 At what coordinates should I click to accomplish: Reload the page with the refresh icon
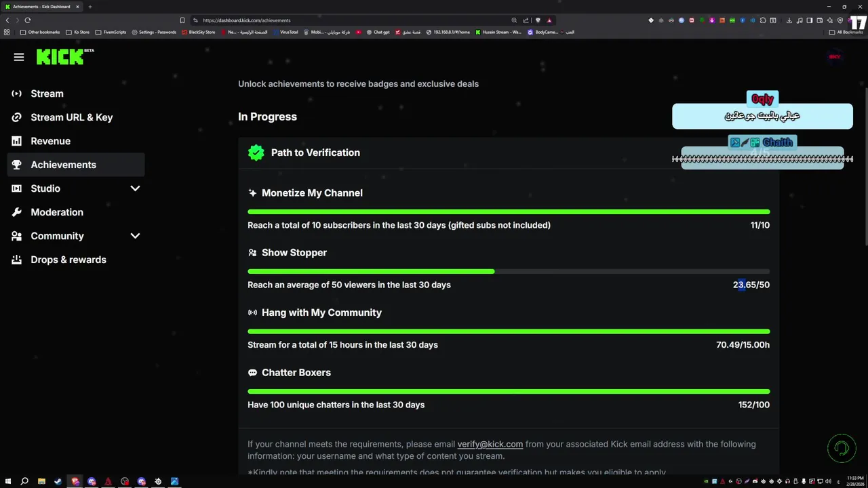(x=28, y=20)
